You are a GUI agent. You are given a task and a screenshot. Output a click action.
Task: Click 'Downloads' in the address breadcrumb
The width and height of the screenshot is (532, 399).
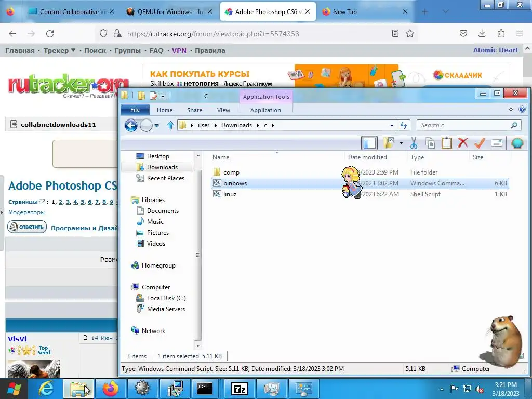click(x=236, y=125)
